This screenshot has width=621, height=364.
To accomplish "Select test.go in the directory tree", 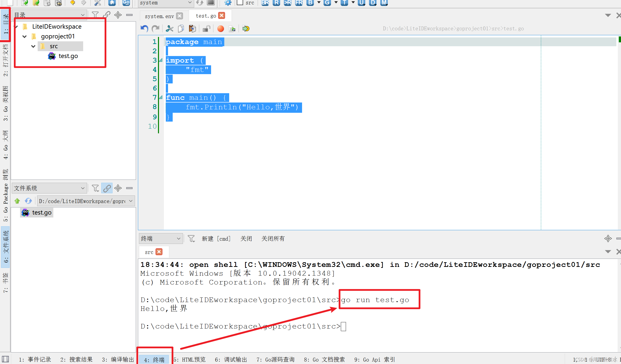I will click(x=68, y=56).
